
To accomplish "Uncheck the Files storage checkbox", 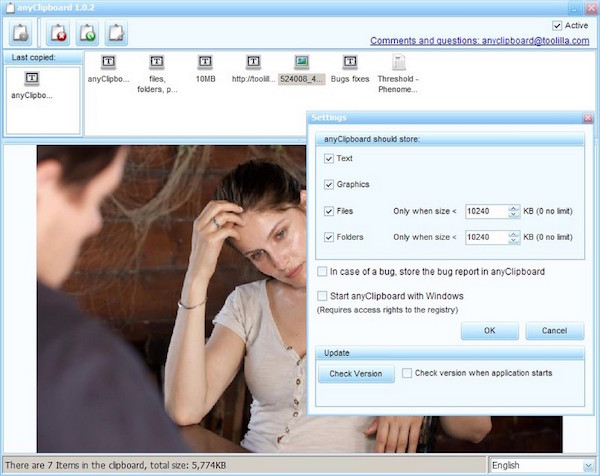I will click(x=329, y=211).
